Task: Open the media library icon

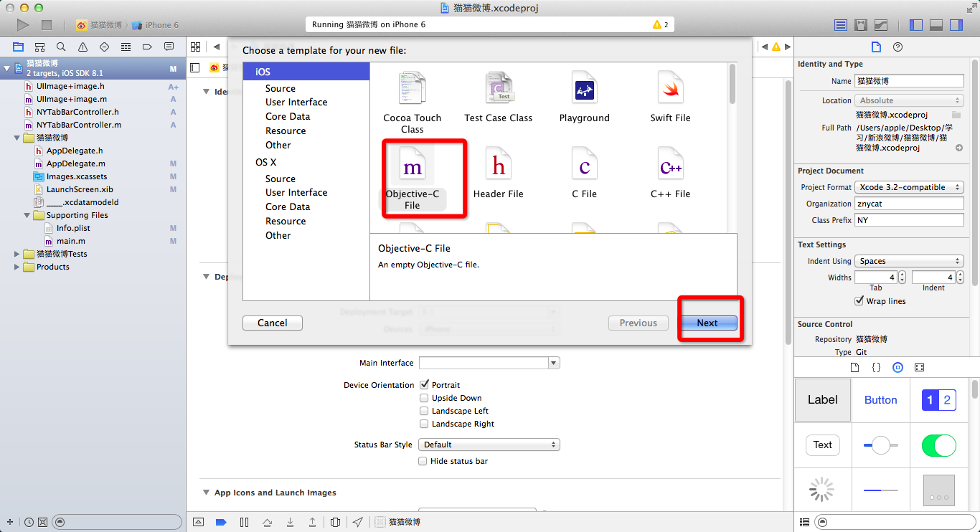Action: click(x=920, y=367)
